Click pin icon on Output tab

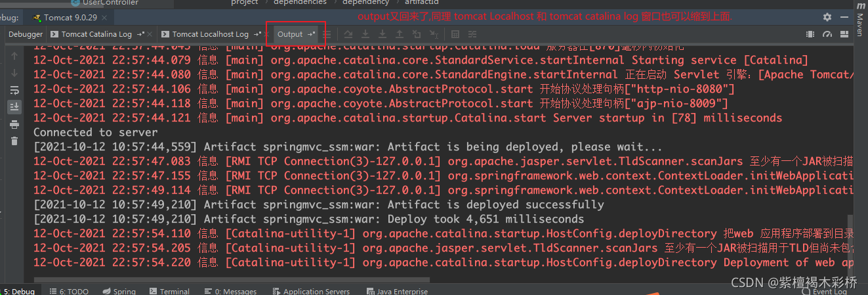311,34
